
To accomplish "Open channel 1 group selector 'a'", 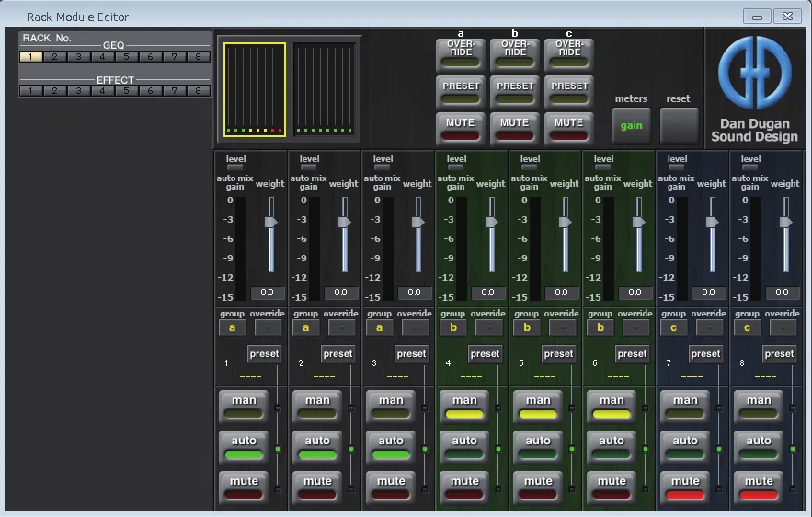I will point(233,327).
